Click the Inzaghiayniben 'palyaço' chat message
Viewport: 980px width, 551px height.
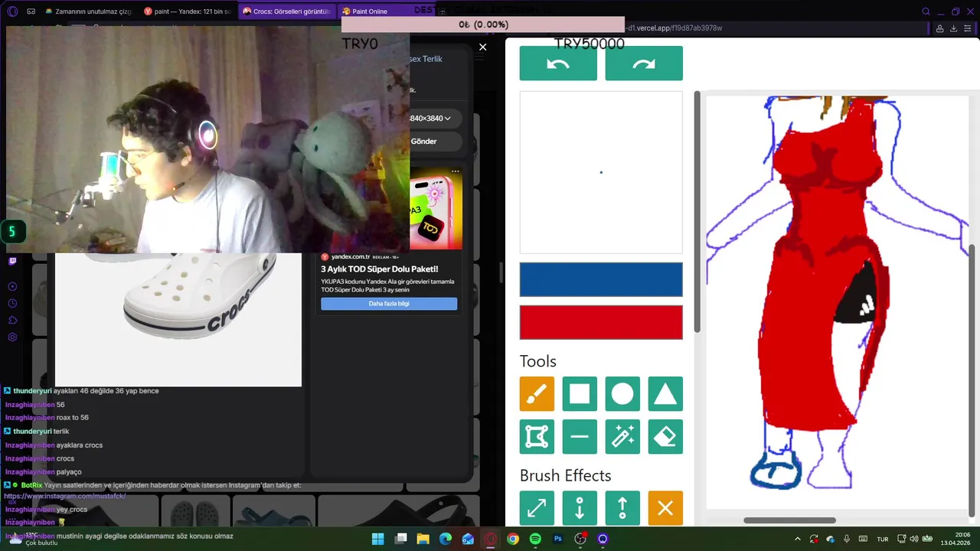point(43,472)
